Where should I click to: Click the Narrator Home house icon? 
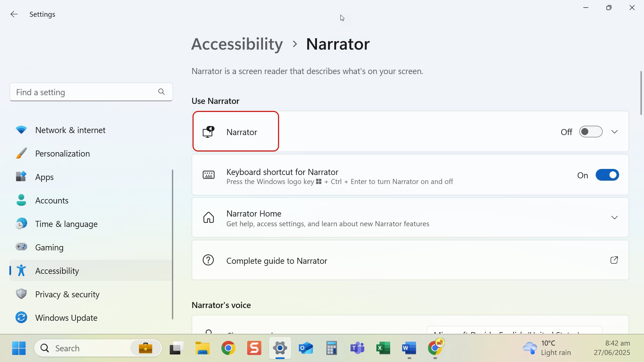pyautogui.click(x=209, y=218)
